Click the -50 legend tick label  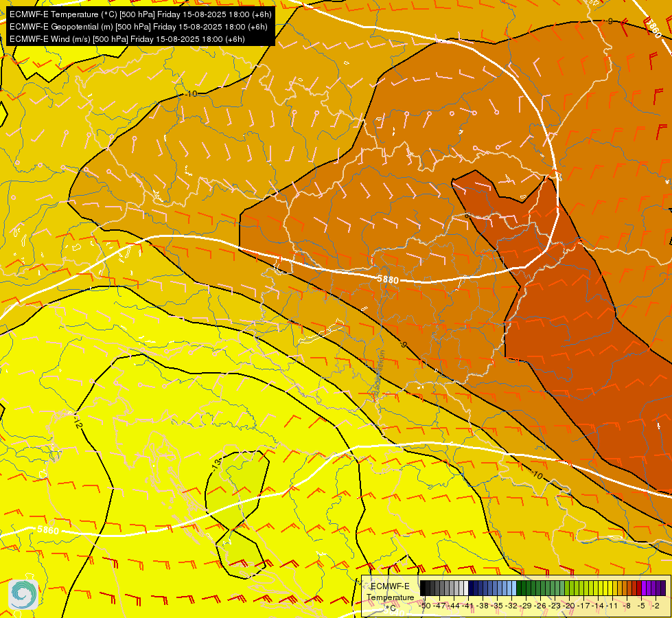pyautogui.click(x=425, y=606)
